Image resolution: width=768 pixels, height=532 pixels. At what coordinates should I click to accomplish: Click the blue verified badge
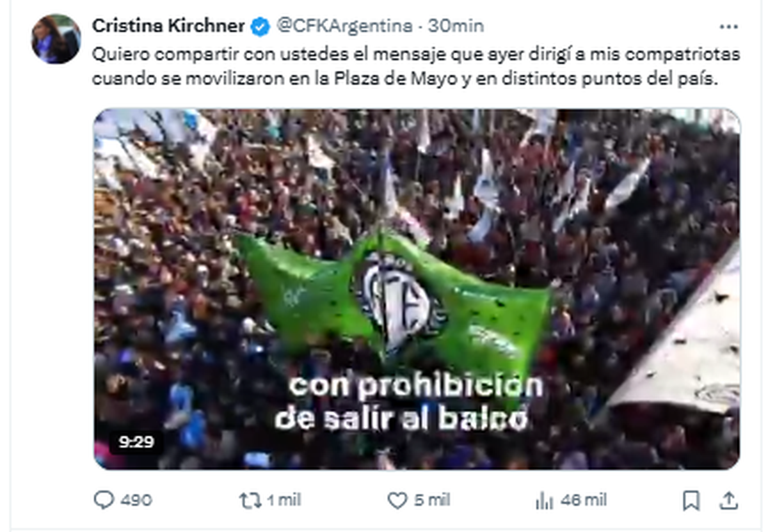260,27
